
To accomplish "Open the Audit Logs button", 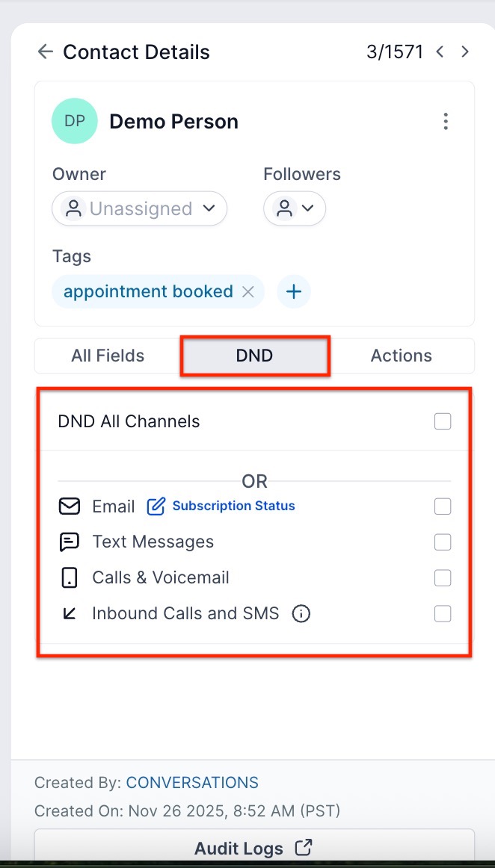I will [253, 849].
